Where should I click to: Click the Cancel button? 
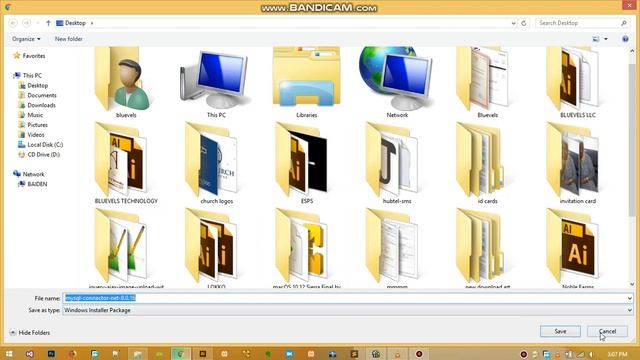(x=607, y=331)
